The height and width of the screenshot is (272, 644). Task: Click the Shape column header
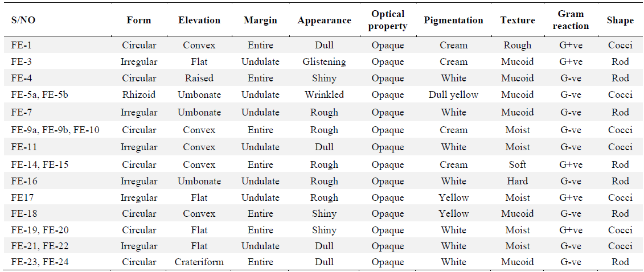pyautogui.click(x=620, y=20)
